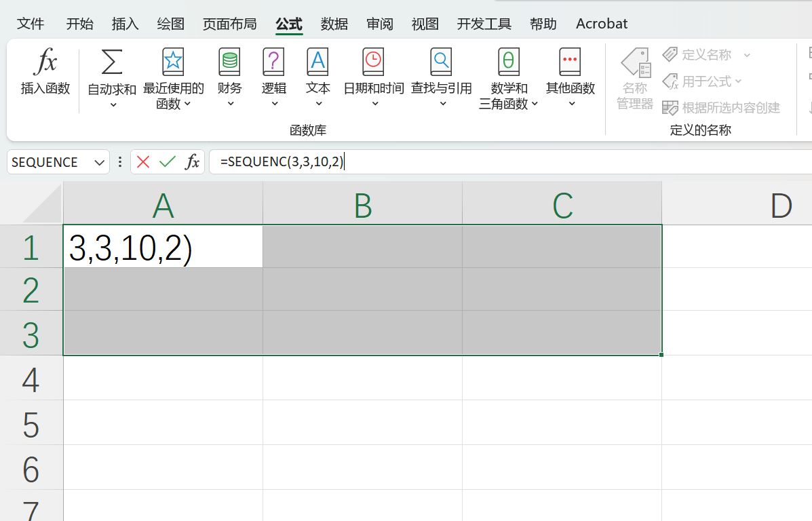Switch to the Page Layout (页面布局) tab
The height and width of the screenshot is (521, 812).
coord(230,24)
